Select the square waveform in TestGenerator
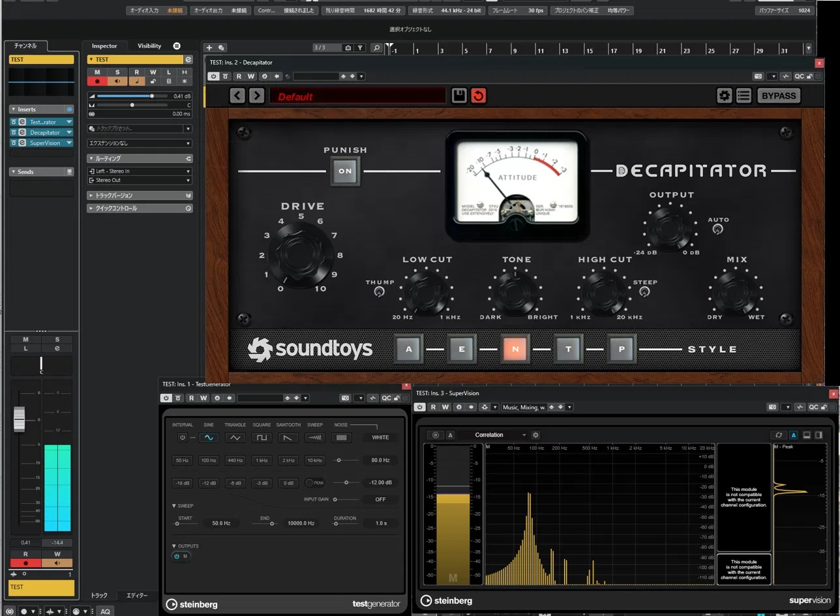Screen dimensions: 840x616 pyautogui.click(x=262, y=437)
